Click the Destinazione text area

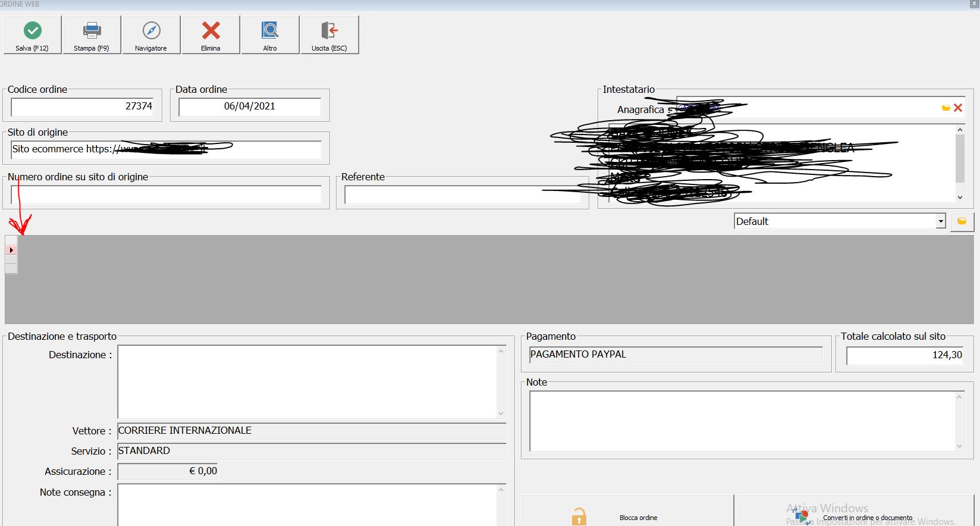307,381
